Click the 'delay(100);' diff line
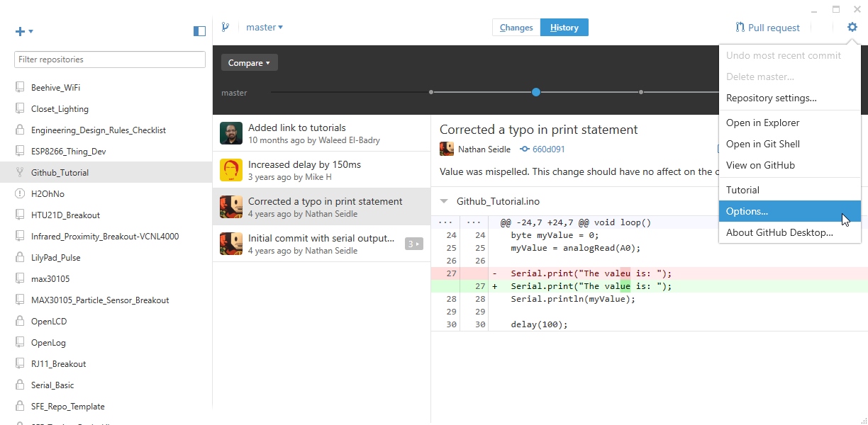The width and height of the screenshot is (868, 425). (649, 324)
